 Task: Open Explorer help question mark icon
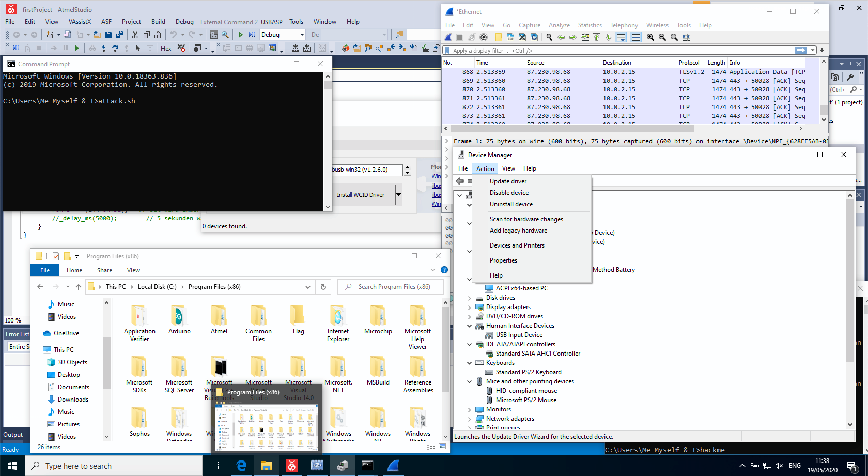pos(444,270)
